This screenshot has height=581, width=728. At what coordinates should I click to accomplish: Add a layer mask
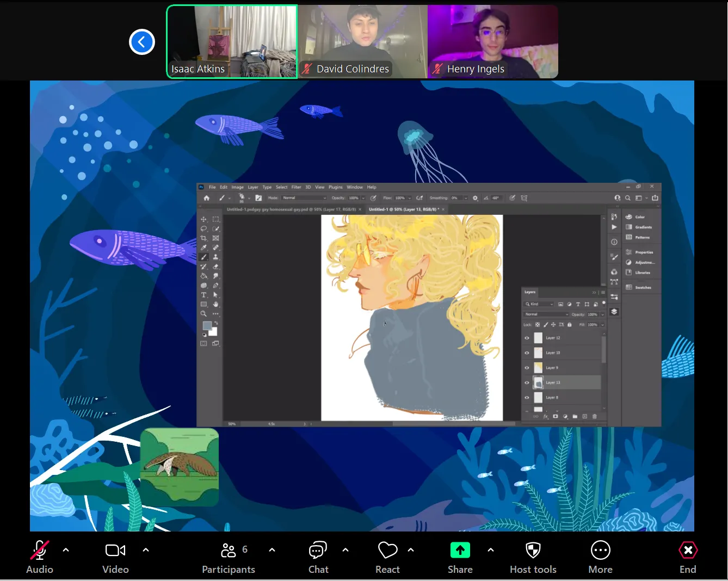click(556, 417)
